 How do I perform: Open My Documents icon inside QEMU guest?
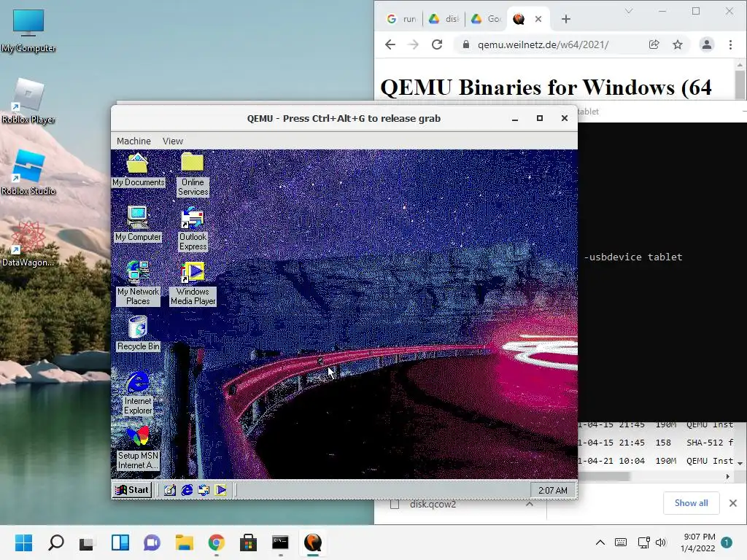[x=138, y=170]
